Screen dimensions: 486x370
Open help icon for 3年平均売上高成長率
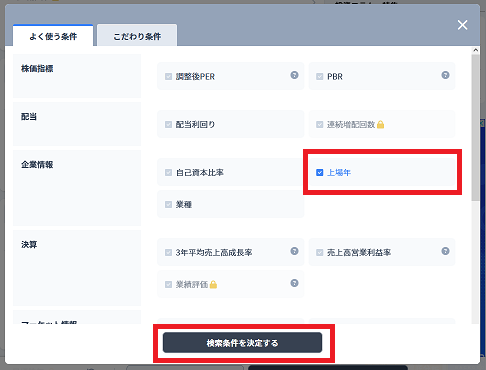tap(294, 251)
